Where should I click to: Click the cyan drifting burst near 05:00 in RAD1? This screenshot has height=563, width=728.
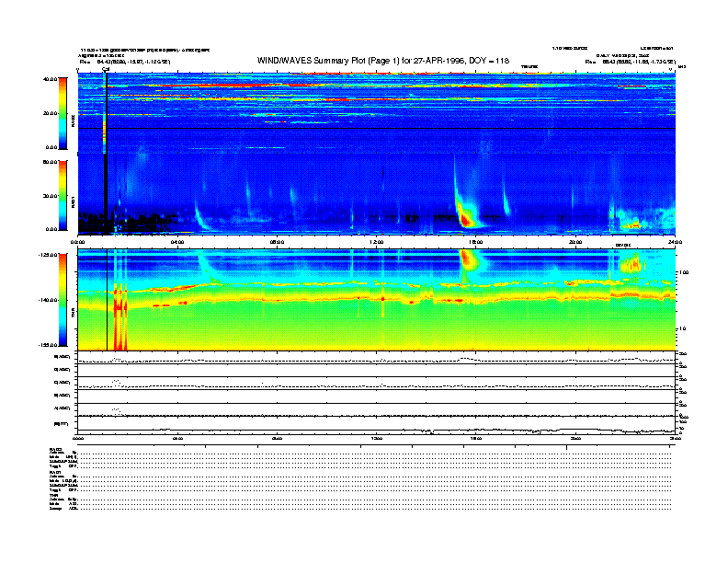point(201,216)
